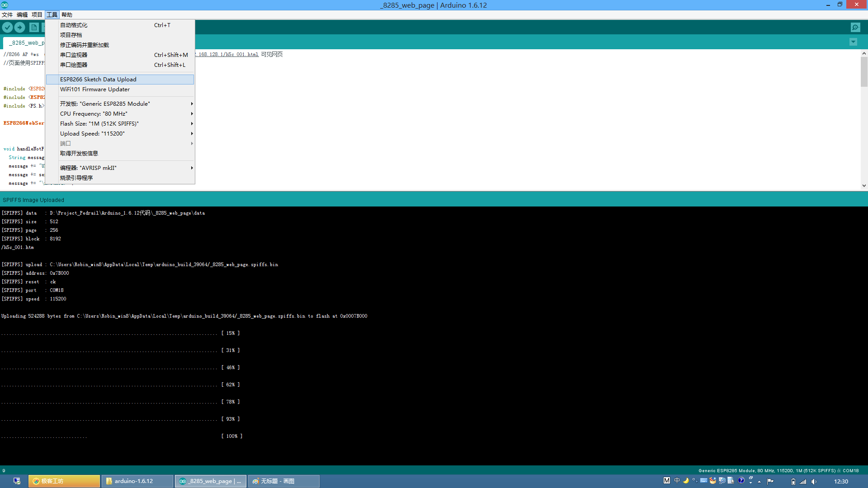This screenshot has height=488, width=868.
Task: Toggle the IME moon half-width mode
Action: (686, 481)
